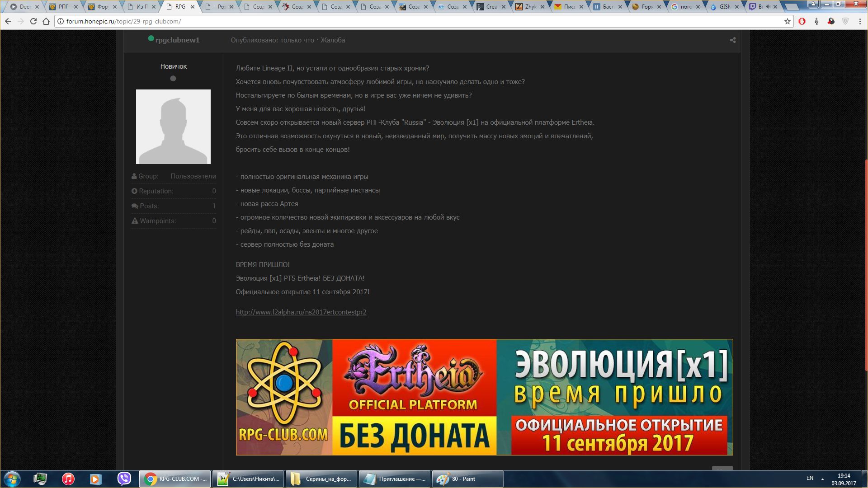Click the Ertheia Эволюция x1 banner image
The height and width of the screenshot is (488, 868).
click(x=484, y=397)
